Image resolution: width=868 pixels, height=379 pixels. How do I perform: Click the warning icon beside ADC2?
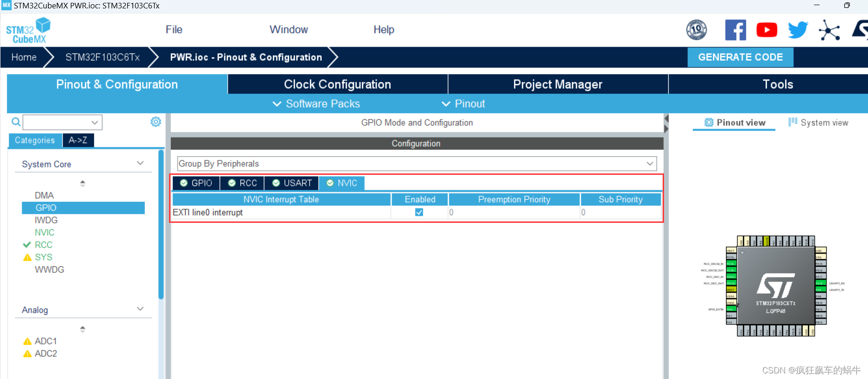pos(27,354)
